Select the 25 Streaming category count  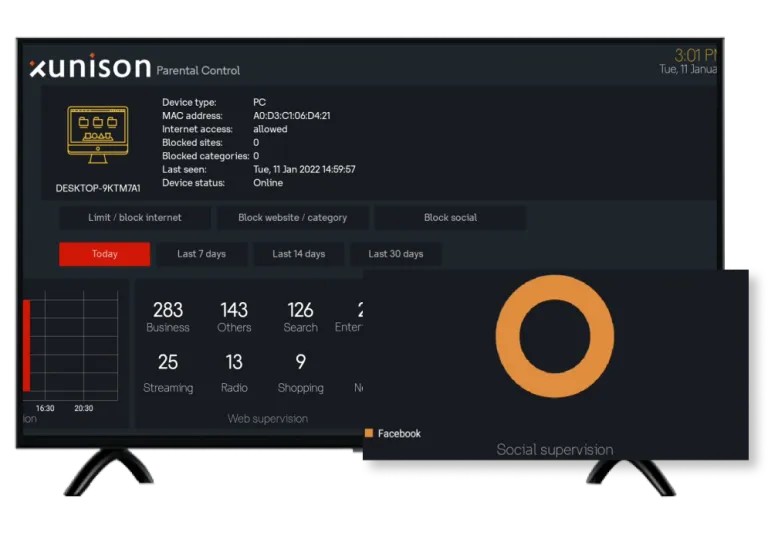[x=168, y=373]
